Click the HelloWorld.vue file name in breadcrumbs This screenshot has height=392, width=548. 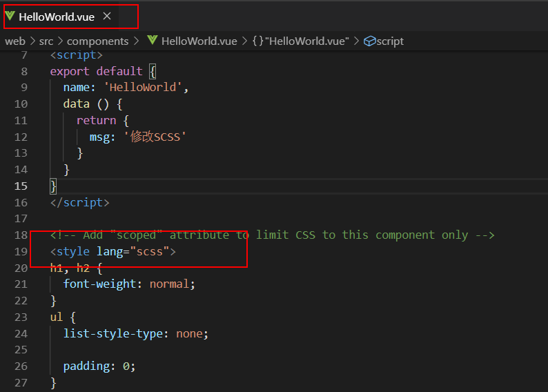199,41
